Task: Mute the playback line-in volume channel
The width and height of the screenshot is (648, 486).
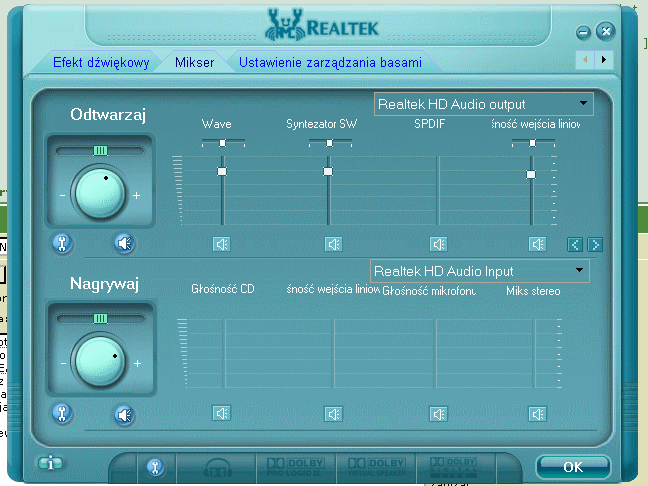Action: 537,244
